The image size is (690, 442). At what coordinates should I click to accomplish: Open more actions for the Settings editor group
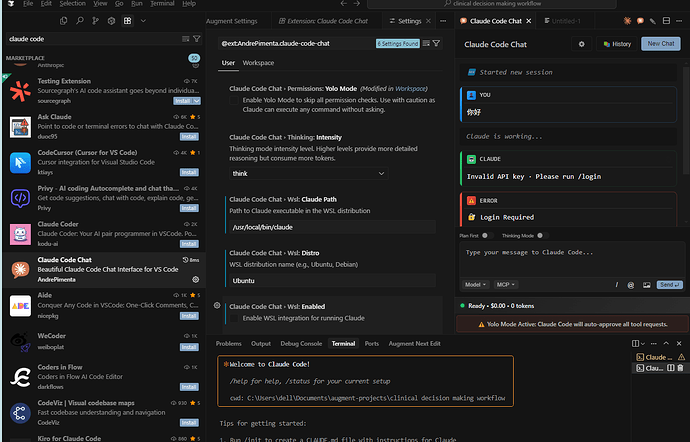click(x=443, y=21)
